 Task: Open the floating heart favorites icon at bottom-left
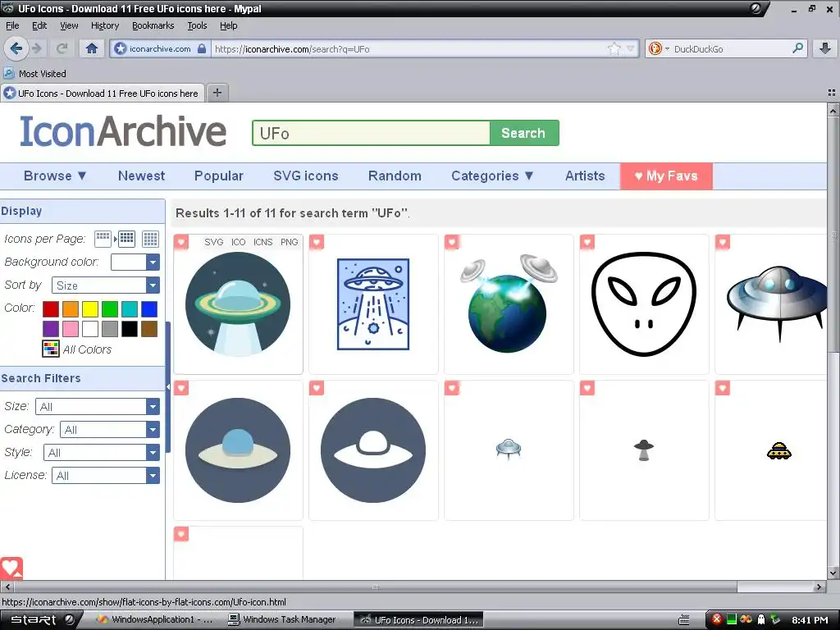tap(11, 568)
